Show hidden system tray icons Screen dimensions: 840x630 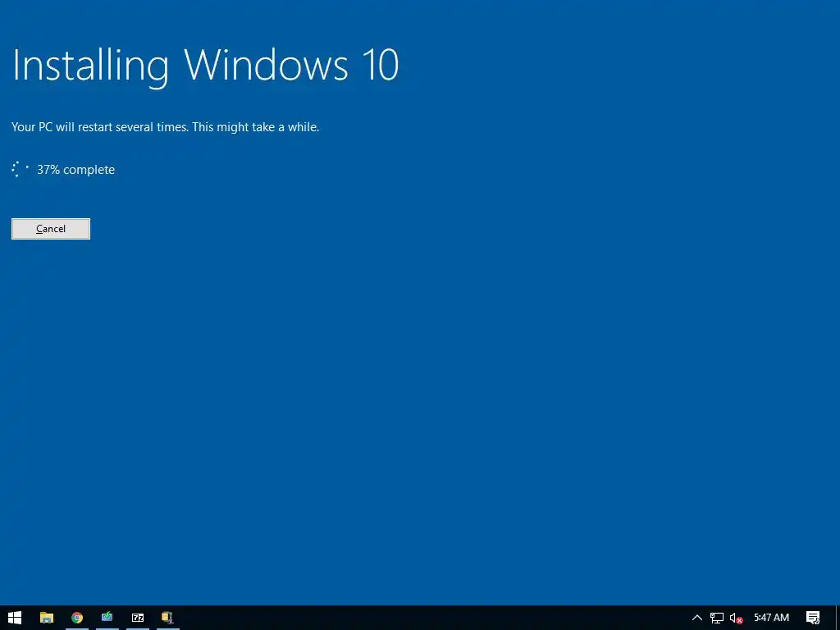(697, 618)
